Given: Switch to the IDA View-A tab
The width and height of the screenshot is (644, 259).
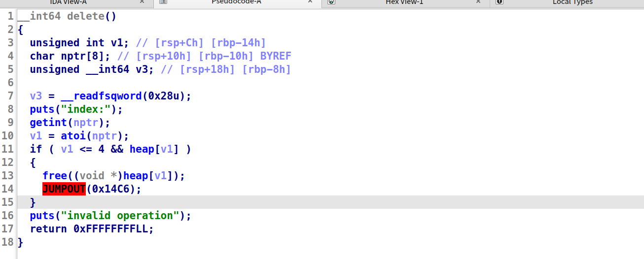Looking at the screenshot, I should point(68,2).
